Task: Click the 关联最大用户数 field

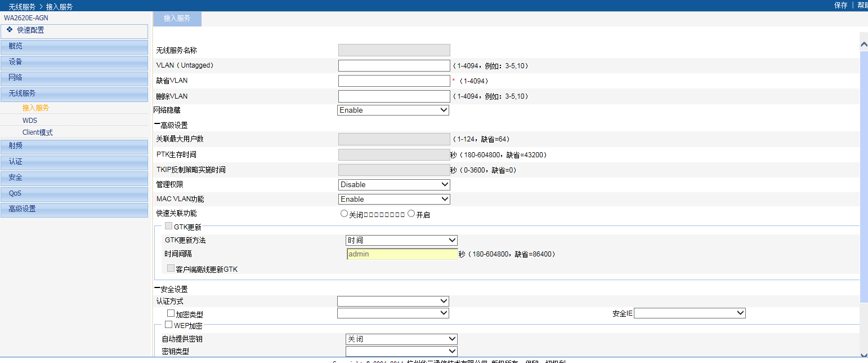Action: tap(394, 139)
